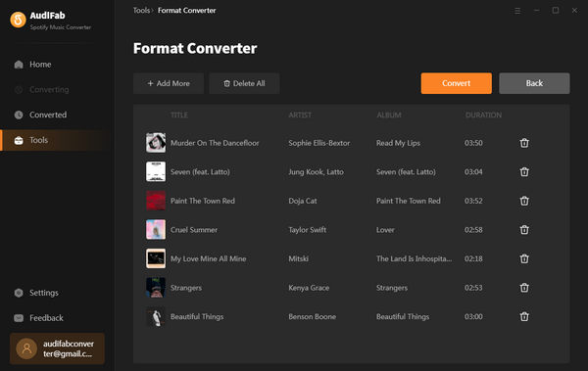Click the ALBUM column header
Viewport: 588px width, 371px height.
point(389,116)
